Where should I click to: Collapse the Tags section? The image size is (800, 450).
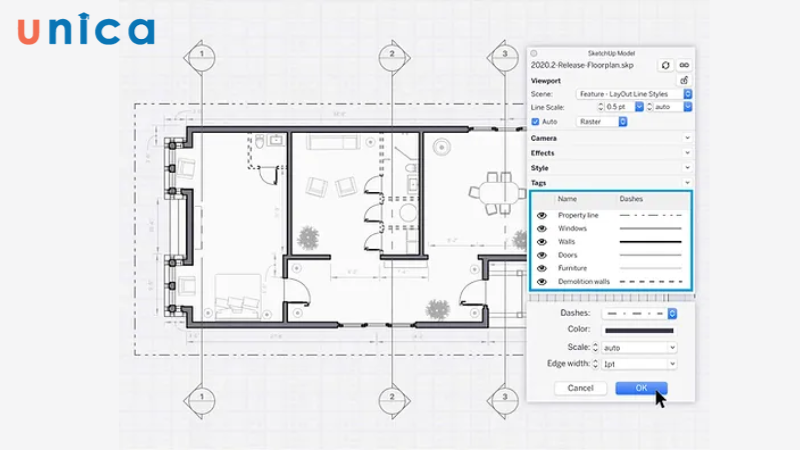[687, 183]
